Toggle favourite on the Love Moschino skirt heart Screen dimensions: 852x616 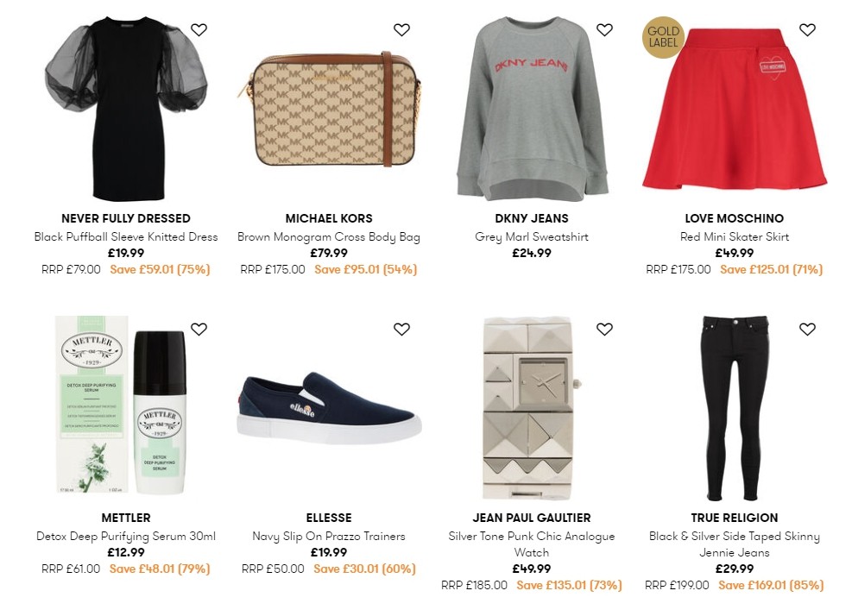point(807,29)
